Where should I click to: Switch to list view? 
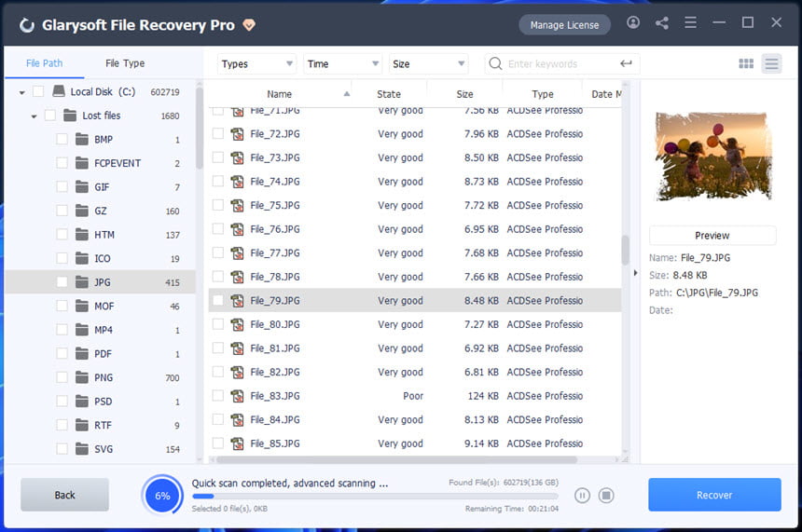click(771, 63)
